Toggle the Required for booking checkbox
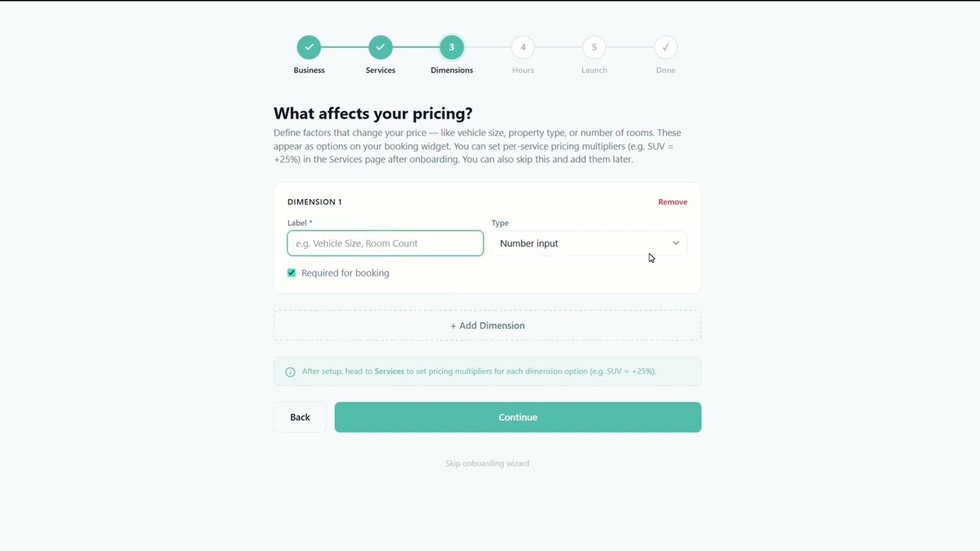Image resolution: width=980 pixels, height=551 pixels. point(292,273)
